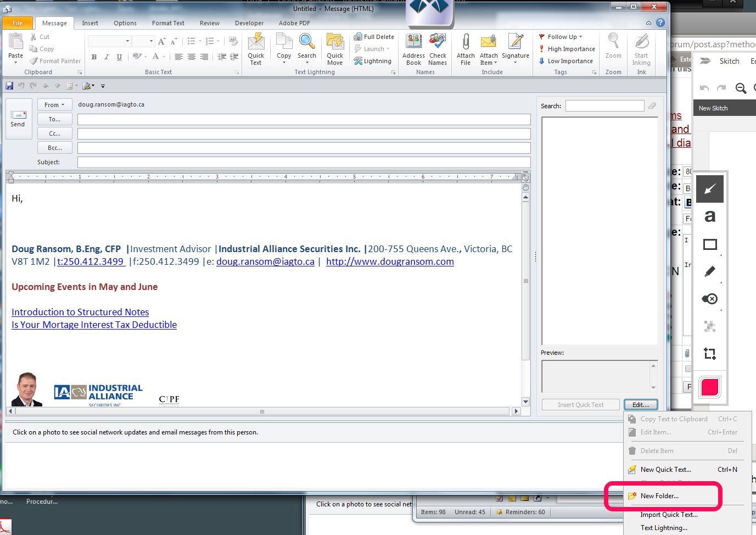Image resolution: width=756 pixels, height=535 pixels.
Task: Switch to the Format Text ribbon tab
Action: click(x=168, y=23)
